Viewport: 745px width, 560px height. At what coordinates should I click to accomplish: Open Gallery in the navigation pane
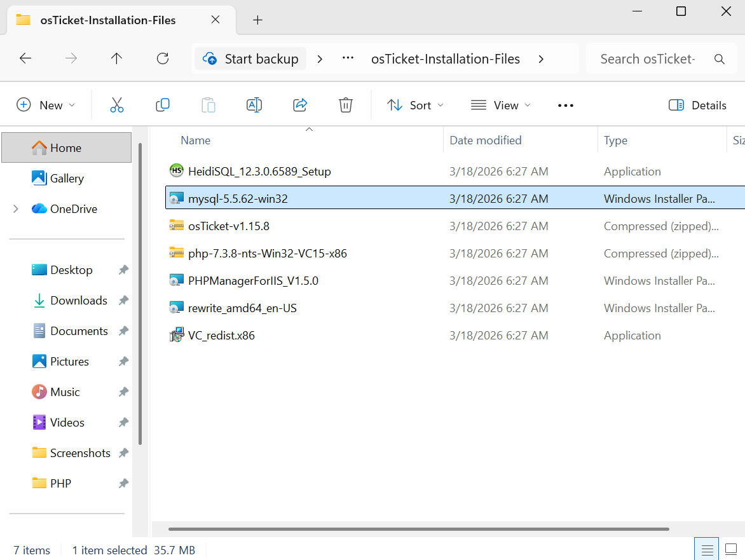point(67,178)
